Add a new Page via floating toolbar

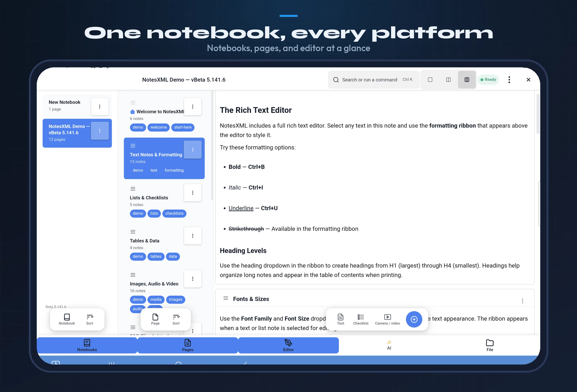click(x=155, y=319)
